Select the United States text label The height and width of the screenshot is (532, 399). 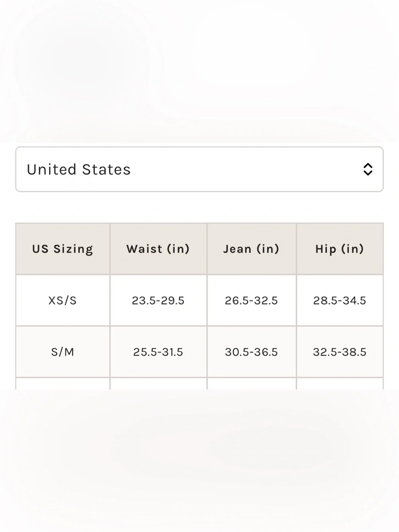point(79,170)
